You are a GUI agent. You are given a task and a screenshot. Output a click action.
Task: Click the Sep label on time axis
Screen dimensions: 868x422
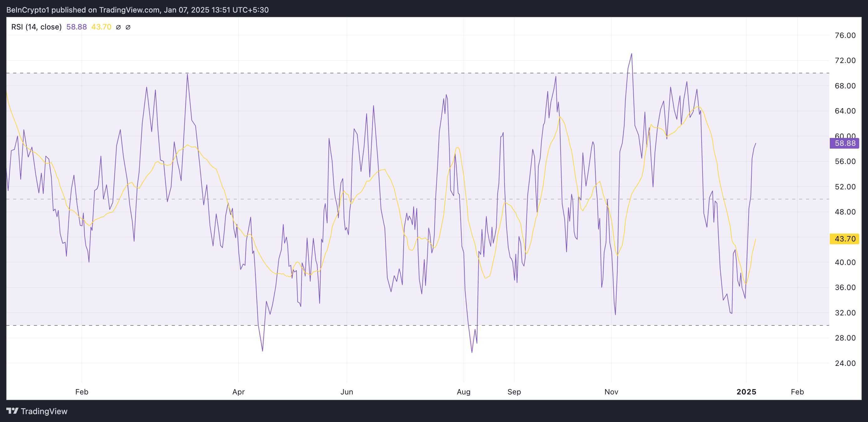(x=514, y=392)
